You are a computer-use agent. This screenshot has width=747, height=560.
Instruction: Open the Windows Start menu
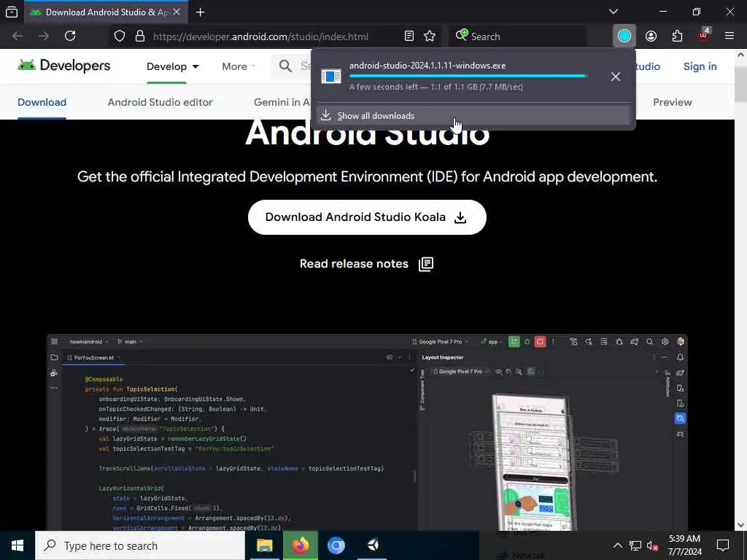18,545
